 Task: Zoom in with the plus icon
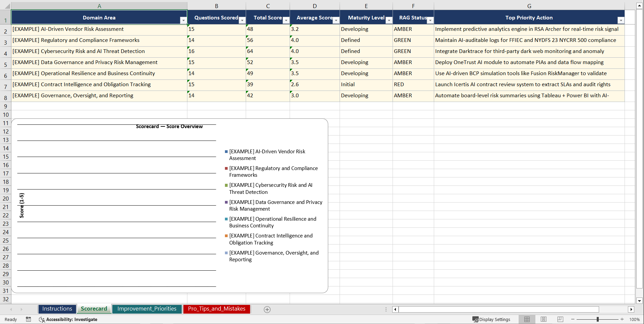pos(622,319)
